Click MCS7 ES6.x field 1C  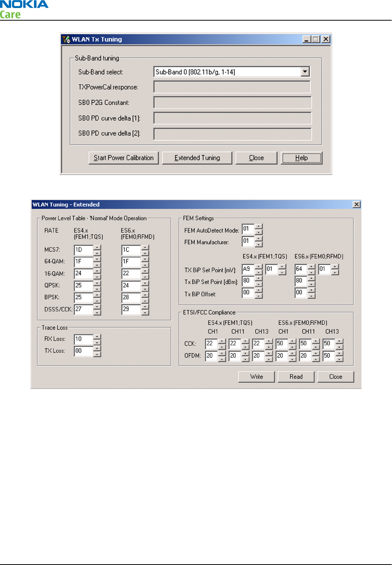(x=131, y=250)
